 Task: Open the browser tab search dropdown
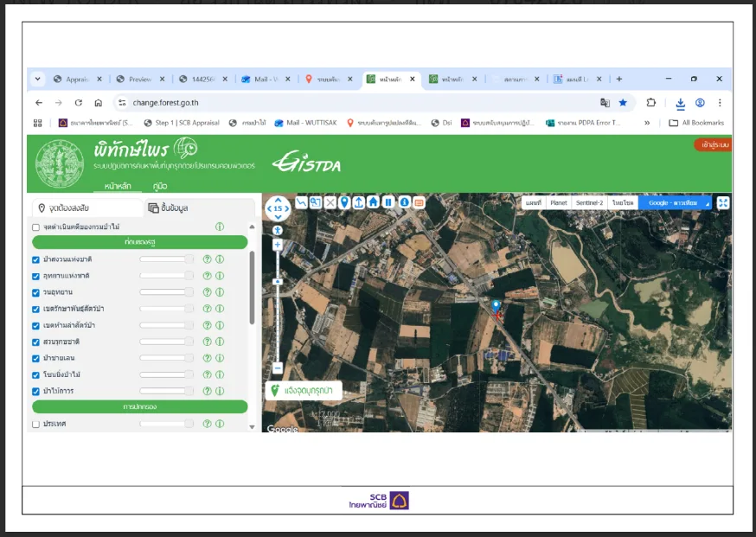click(37, 79)
